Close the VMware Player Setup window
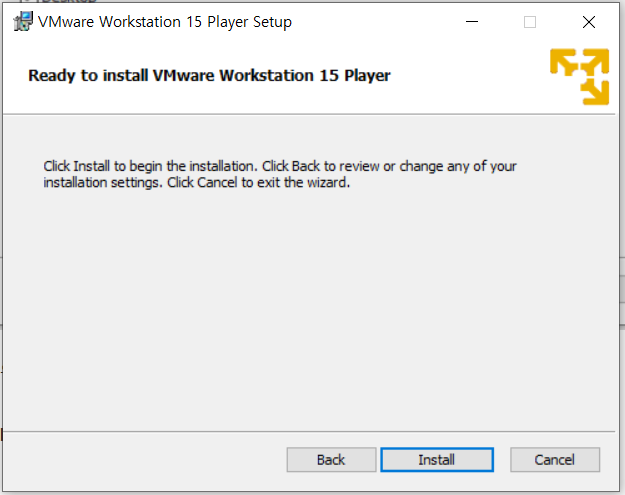625x495 pixels. click(589, 22)
